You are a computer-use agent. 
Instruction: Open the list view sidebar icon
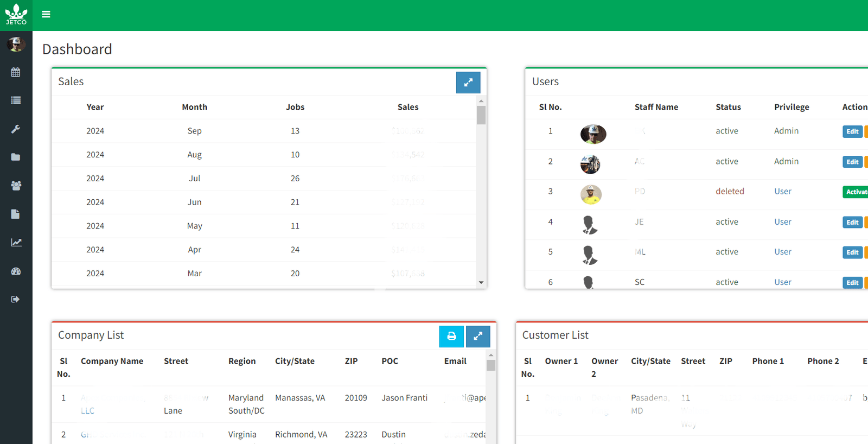16,100
